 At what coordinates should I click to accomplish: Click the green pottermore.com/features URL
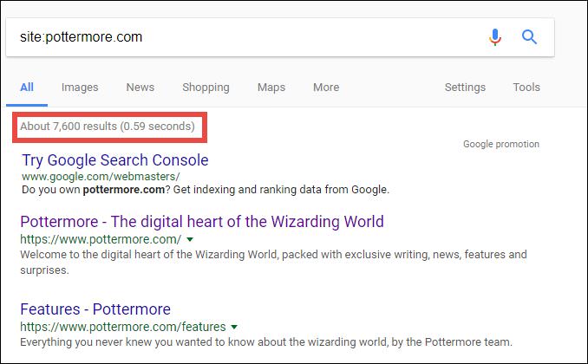(121, 327)
